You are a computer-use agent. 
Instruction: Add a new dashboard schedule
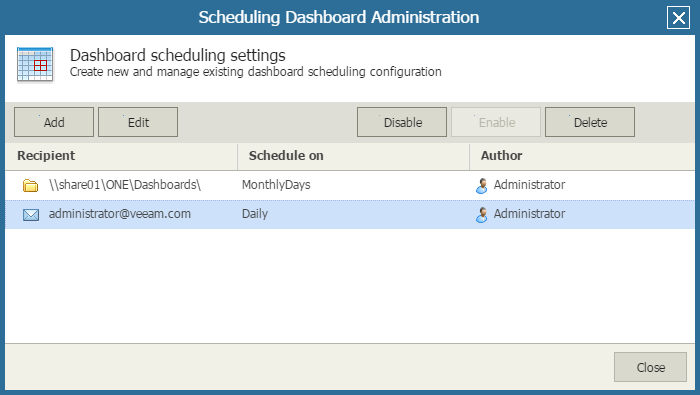tap(54, 122)
